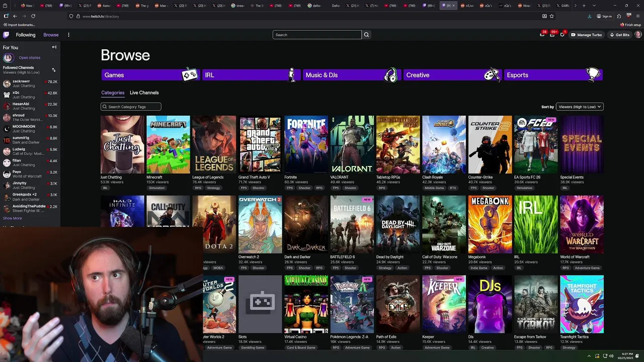
Task: Open the Sort by Viewers dropdown
Action: (579, 107)
